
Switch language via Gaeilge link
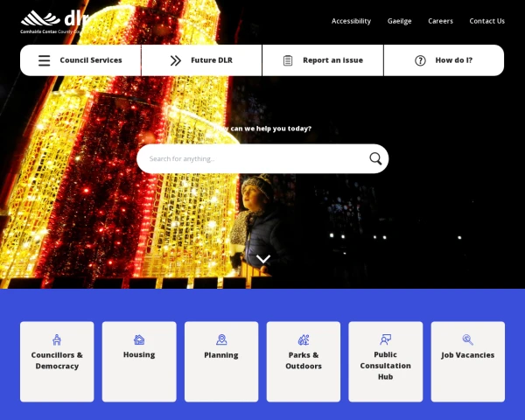pos(399,21)
